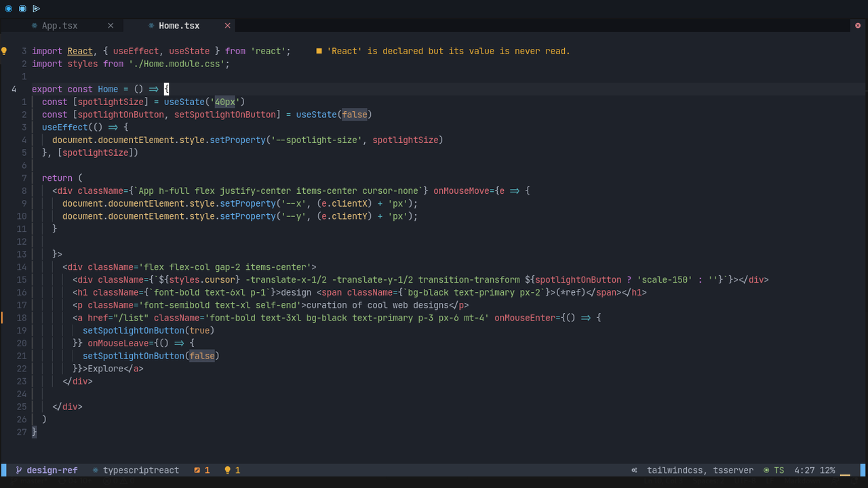Screen dimensions: 868x488
Task: Click the relative line number 18 in gutter
Action: point(20,318)
